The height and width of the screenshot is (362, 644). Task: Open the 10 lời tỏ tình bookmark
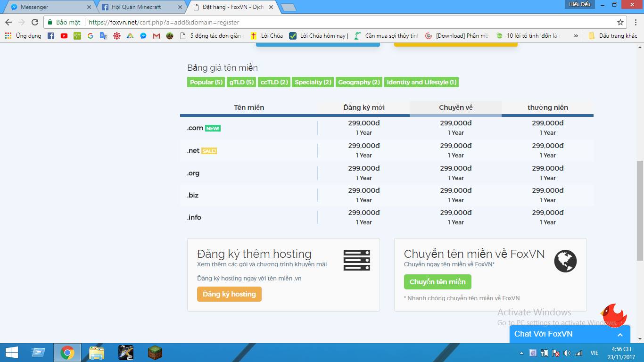(528, 36)
